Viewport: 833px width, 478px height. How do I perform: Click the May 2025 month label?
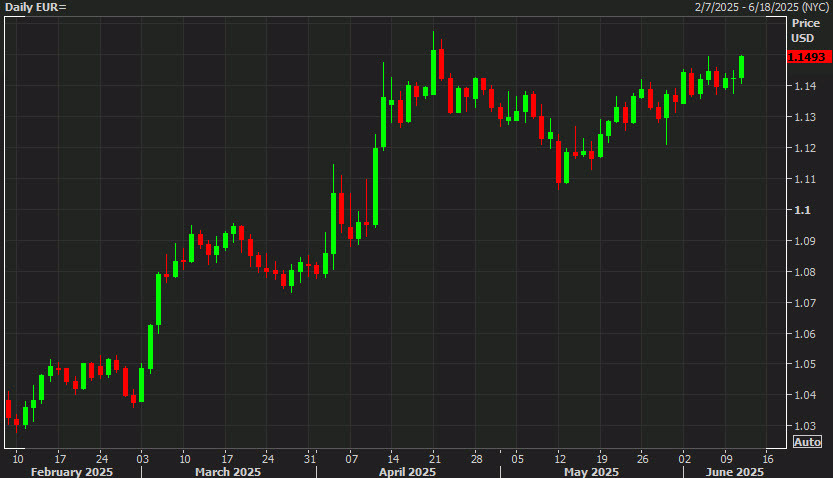pyautogui.click(x=591, y=472)
